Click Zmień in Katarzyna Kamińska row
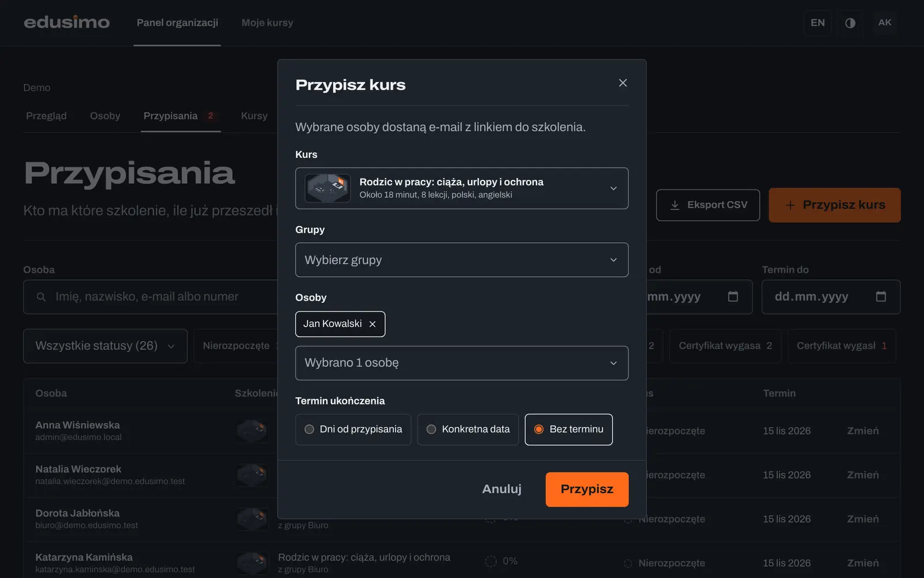Image resolution: width=924 pixels, height=578 pixels. click(863, 564)
